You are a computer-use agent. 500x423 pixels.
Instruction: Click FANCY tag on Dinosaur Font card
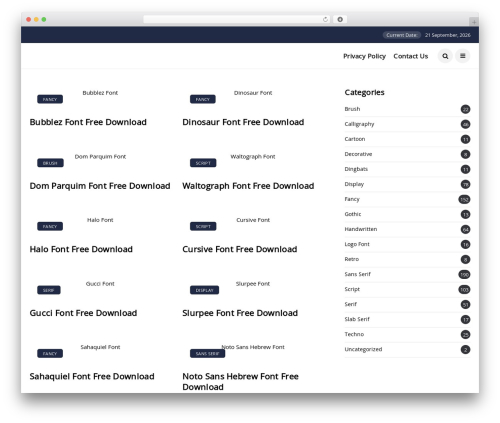[203, 99]
